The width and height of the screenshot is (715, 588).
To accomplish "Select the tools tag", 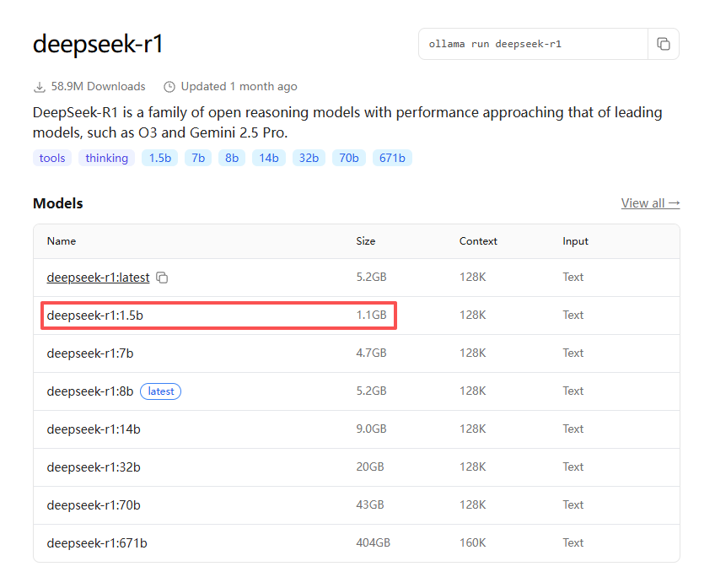I will click(52, 158).
